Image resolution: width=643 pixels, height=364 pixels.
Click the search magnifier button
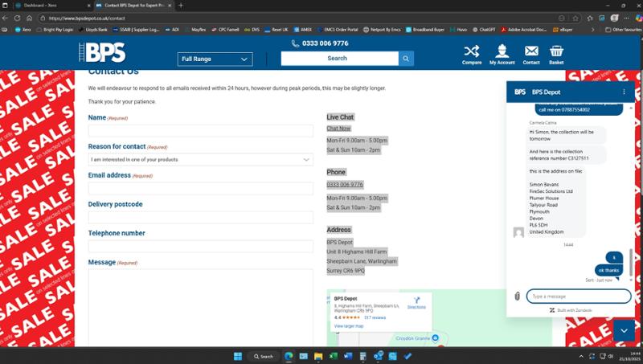pyautogui.click(x=406, y=59)
